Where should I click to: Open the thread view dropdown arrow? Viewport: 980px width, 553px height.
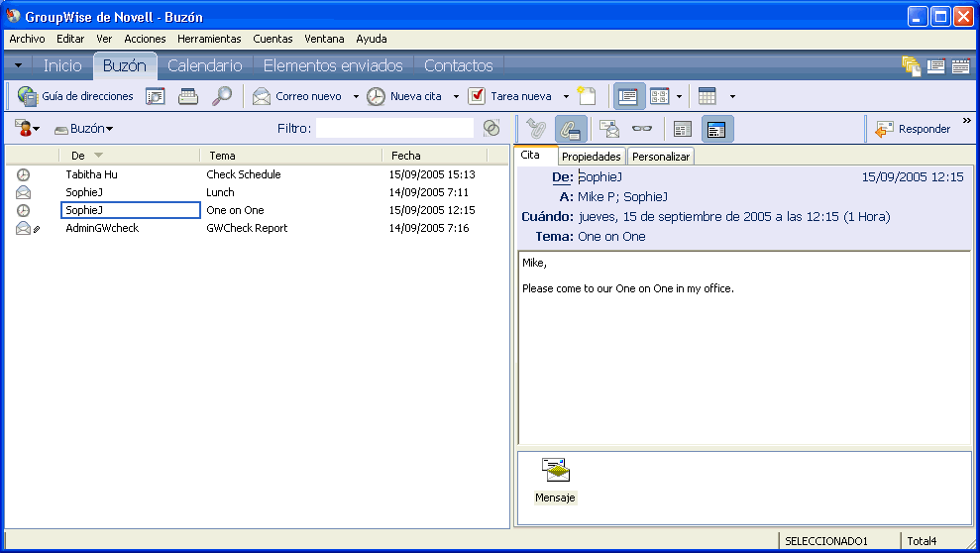(680, 97)
